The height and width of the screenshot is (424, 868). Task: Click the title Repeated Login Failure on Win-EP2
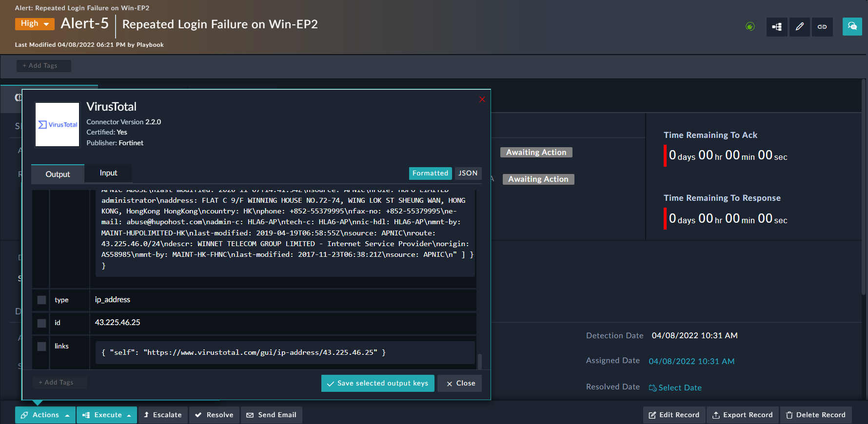(x=220, y=24)
